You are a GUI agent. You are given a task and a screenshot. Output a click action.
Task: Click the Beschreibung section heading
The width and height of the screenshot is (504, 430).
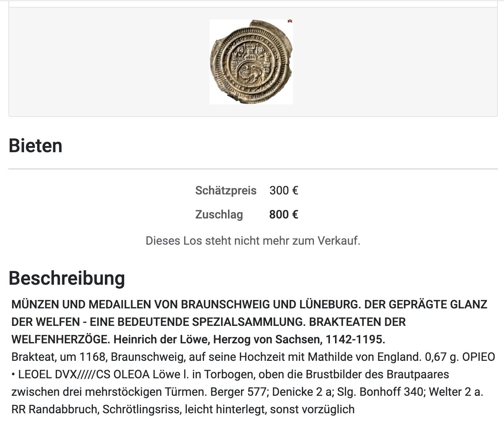[67, 278]
